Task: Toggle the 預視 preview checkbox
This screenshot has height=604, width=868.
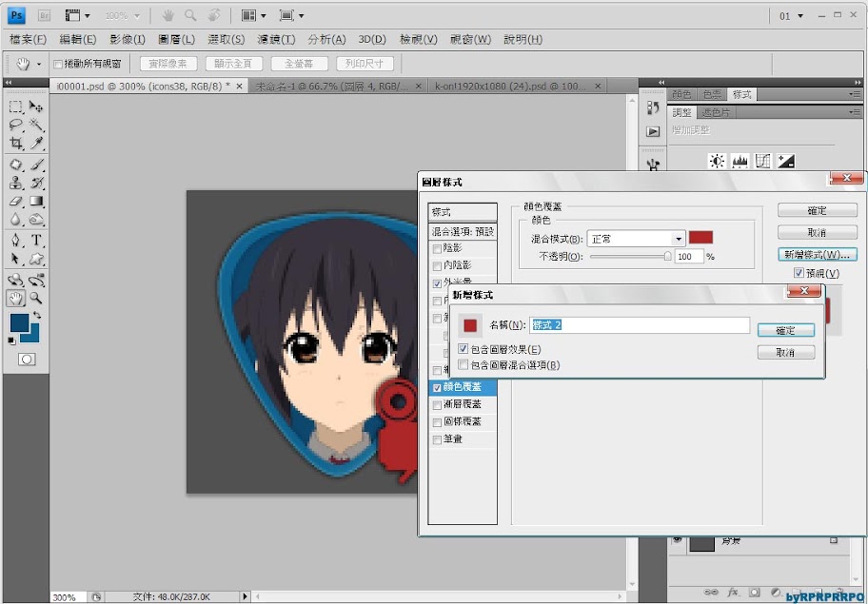Action: pos(799,274)
